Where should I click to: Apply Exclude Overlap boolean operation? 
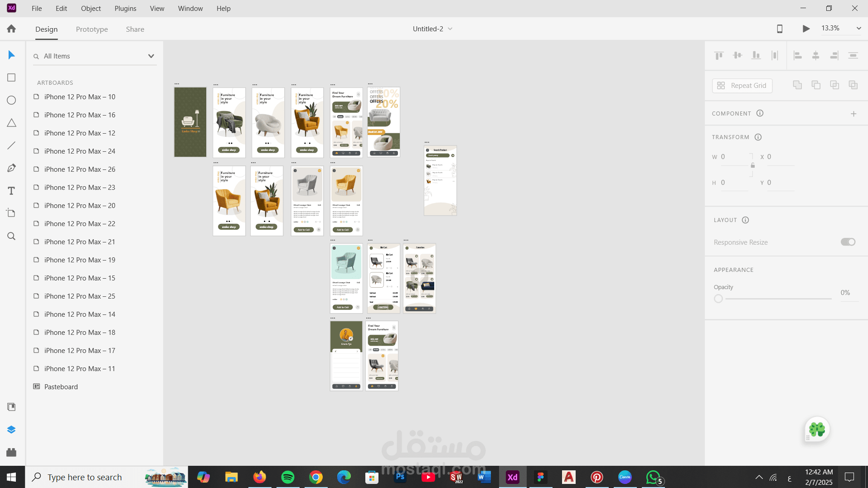(853, 85)
